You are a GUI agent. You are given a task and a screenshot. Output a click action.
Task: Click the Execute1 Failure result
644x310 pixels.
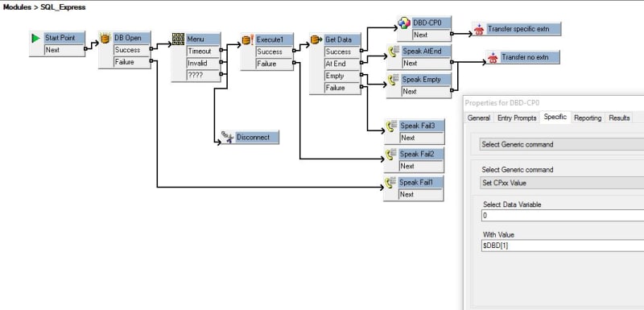pos(274,64)
